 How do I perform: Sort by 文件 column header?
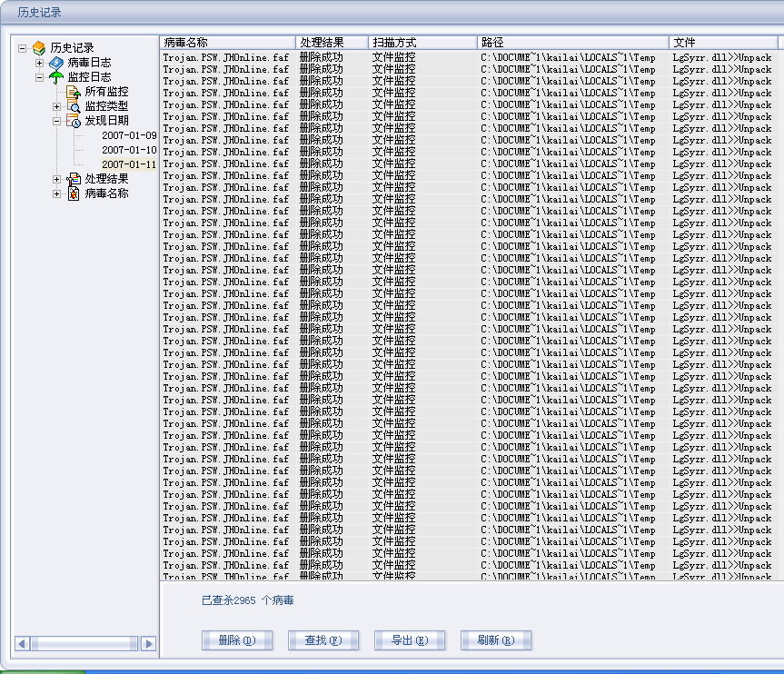click(723, 43)
